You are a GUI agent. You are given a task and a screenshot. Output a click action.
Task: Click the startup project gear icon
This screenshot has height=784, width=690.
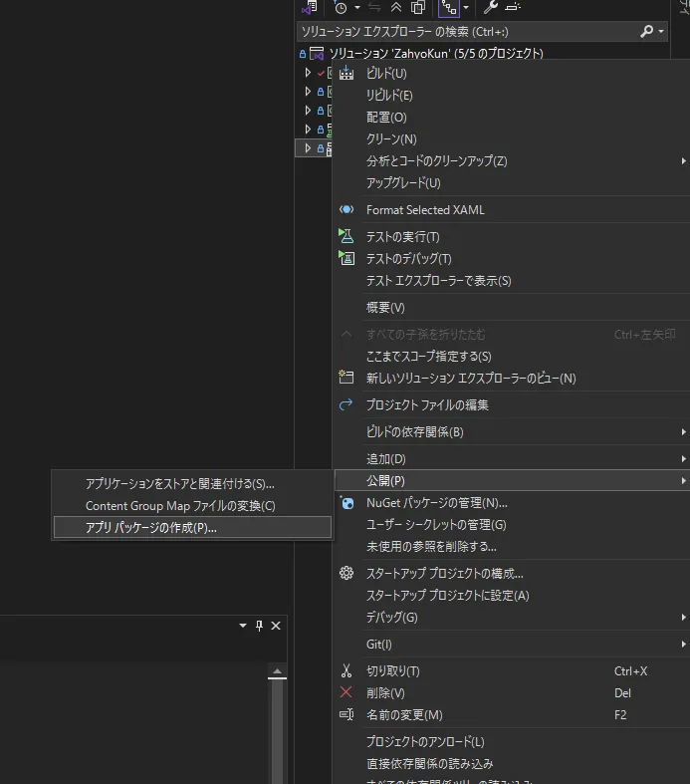tap(346, 573)
